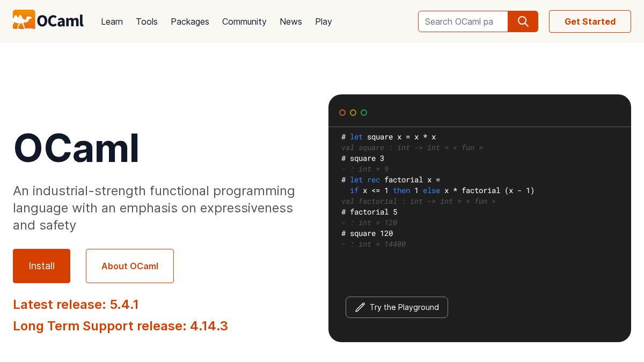
Task: Open the Play navigation link
Action: [324, 21]
